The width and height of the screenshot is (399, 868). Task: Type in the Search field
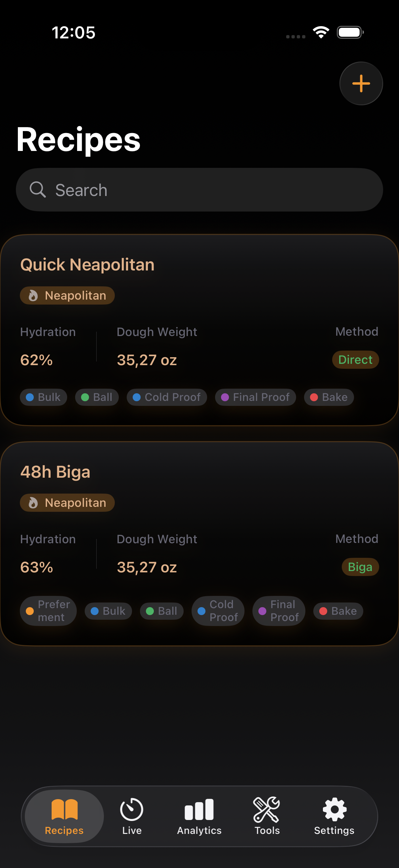[x=209, y=190]
